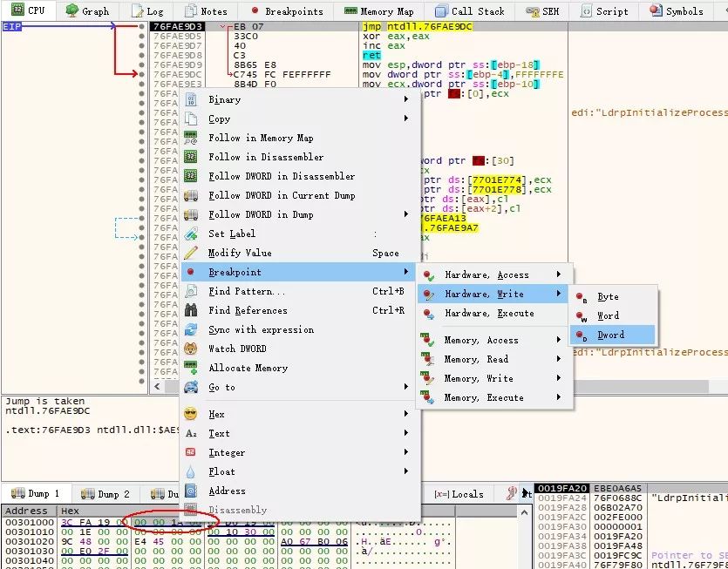Screen dimensions: 728x569
Task: Expand the Copy submenu arrow
Action: [x=406, y=119]
